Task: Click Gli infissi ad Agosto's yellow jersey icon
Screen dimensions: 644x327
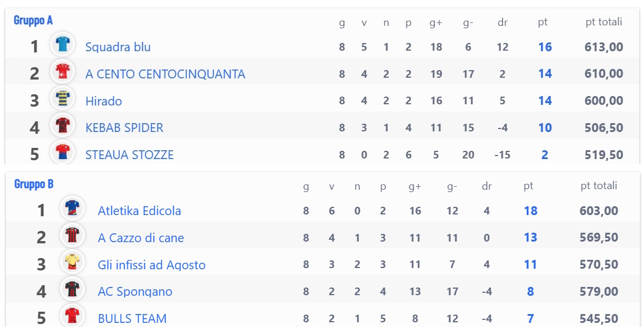Action: coord(72,262)
